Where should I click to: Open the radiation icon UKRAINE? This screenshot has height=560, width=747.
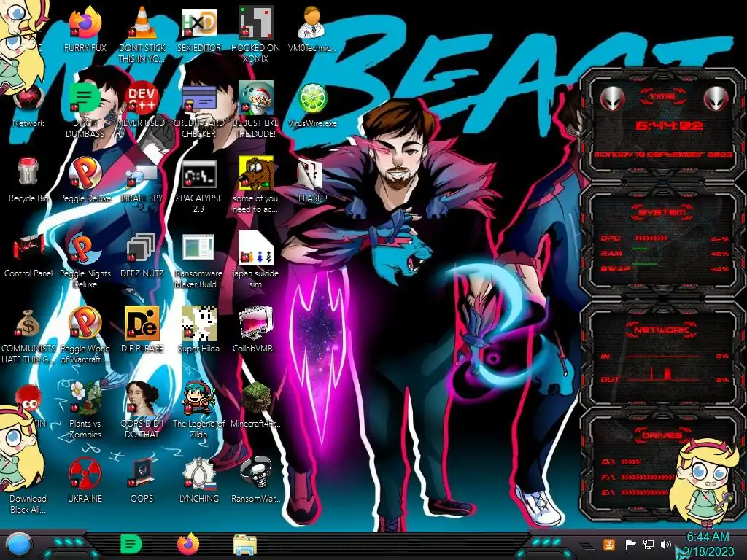tap(85, 473)
